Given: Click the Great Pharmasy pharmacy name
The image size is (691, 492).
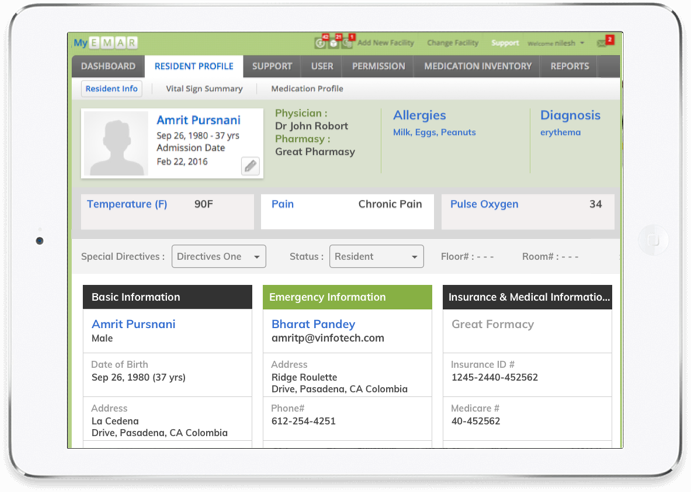Looking at the screenshot, I should tap(315, 152).
